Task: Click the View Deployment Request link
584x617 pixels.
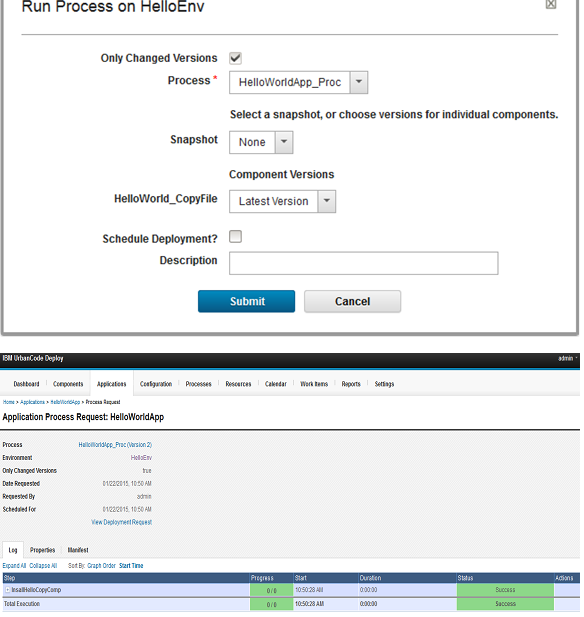Action: (122, 524)
